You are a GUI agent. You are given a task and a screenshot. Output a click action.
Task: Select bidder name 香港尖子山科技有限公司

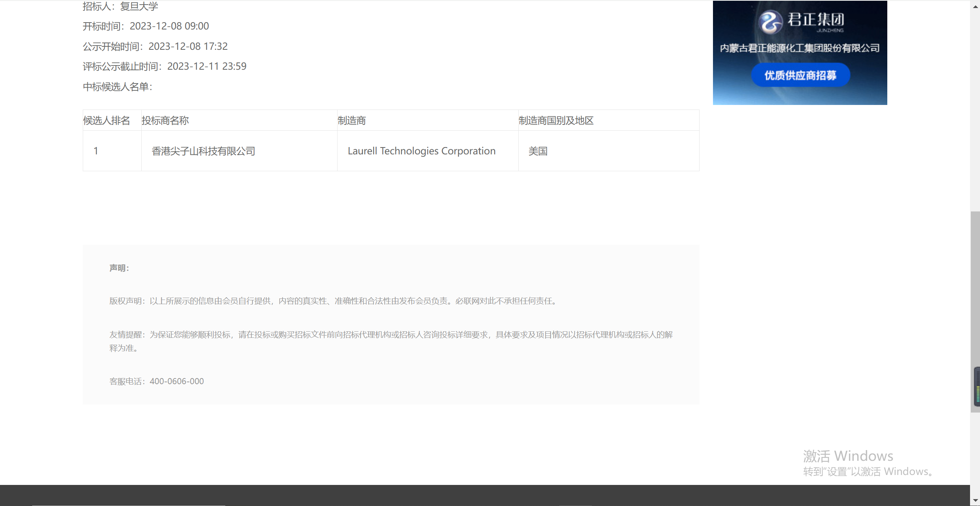point(203,151)
